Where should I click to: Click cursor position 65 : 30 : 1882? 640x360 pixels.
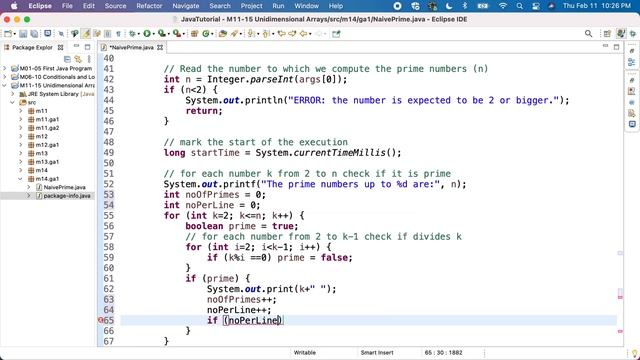443,353
